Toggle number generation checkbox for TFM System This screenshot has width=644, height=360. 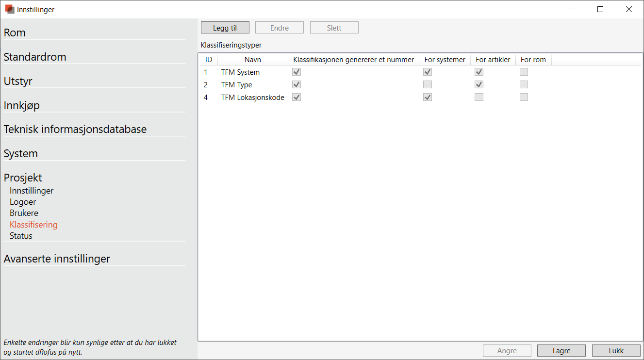click(297, 72)
